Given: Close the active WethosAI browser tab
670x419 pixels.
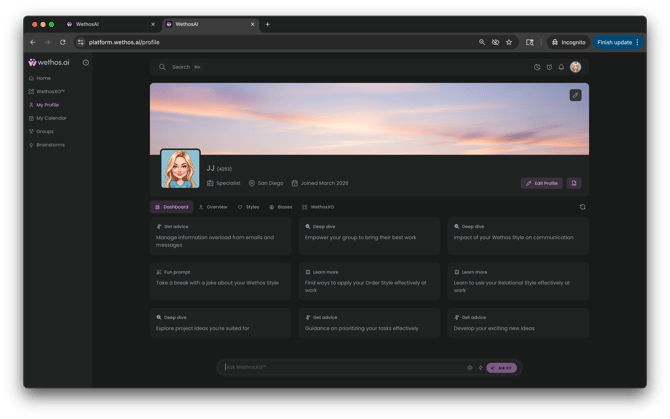Looking at the screenshot, I should click(253, 24).
